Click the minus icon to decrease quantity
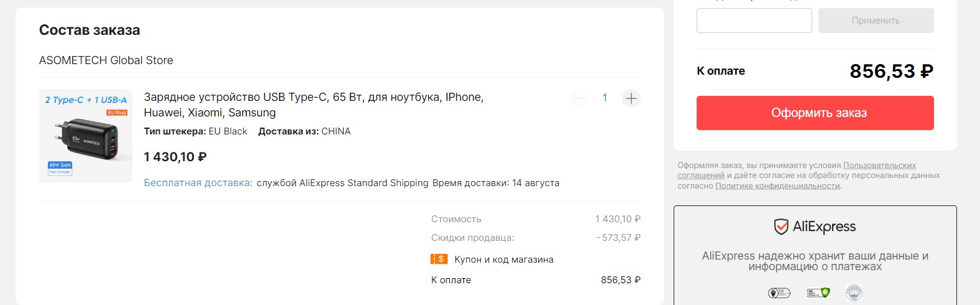Viewport: 980px width, 305px height. 578,98
